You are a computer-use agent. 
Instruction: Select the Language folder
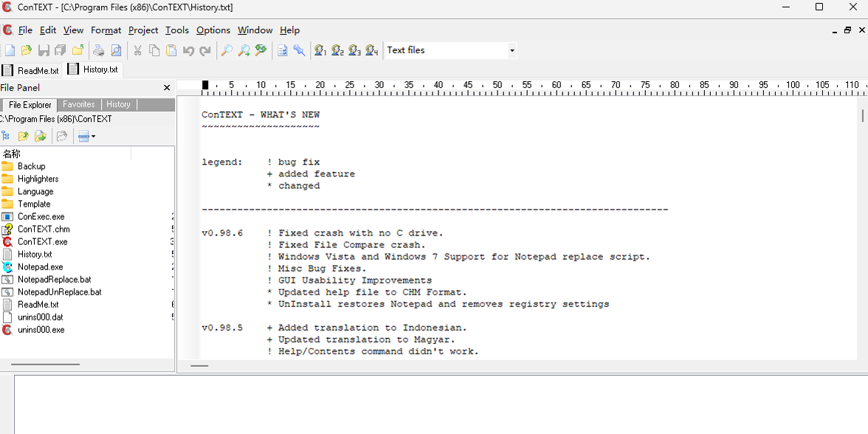(x=35, y=192)
